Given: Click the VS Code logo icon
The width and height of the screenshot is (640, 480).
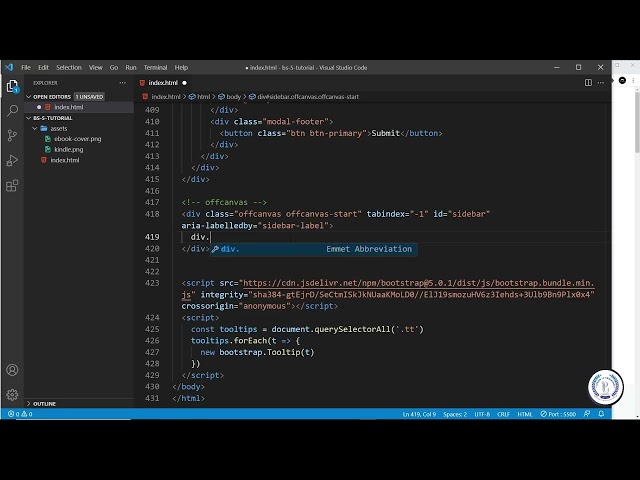Looking at the screenshot, I should click(x=9, y=67).
